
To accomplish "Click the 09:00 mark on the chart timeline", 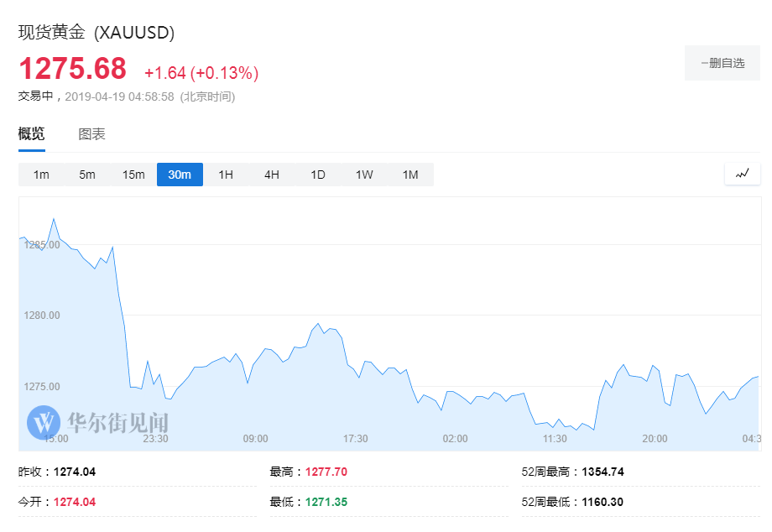I will pyautogui.click(x=255, y=438).
